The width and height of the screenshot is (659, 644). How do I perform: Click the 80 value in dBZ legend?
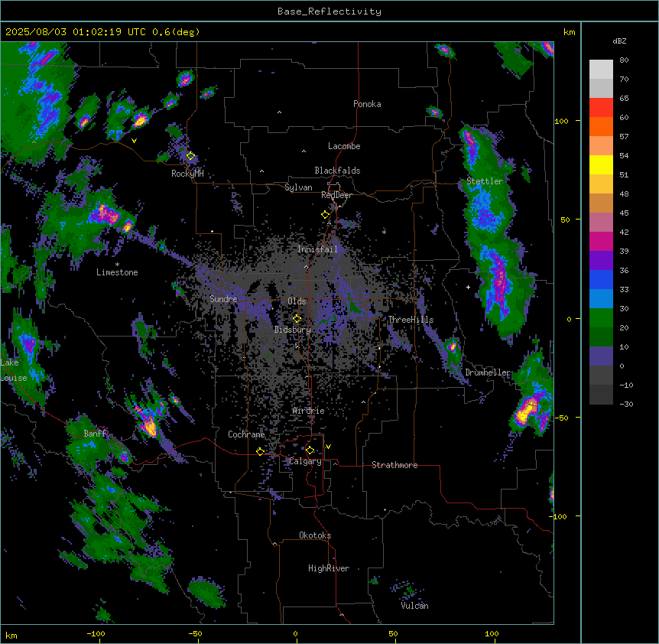tap(624, 60)
